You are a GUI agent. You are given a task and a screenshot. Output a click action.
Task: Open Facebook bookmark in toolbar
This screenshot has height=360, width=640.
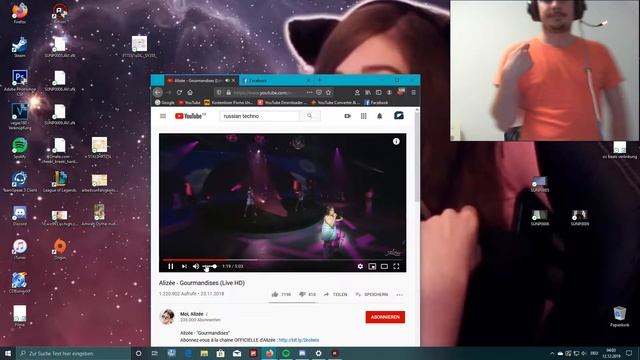(x=376, y=102)
